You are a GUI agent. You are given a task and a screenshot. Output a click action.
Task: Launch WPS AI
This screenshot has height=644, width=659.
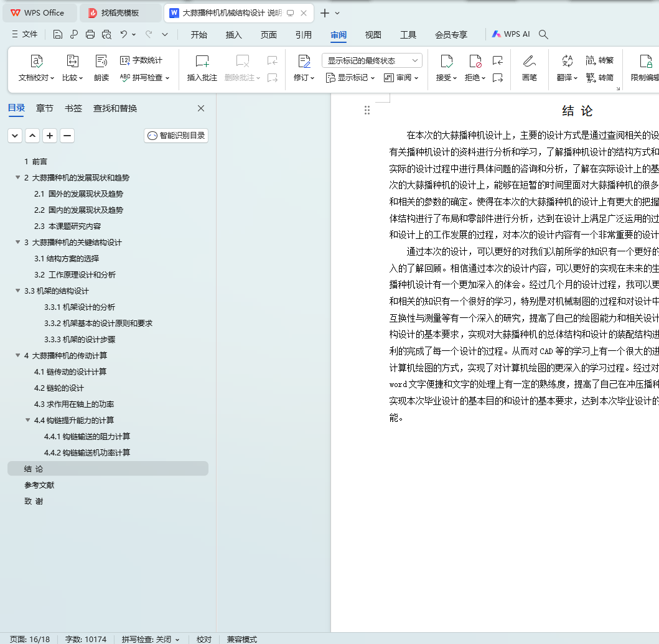511,34
